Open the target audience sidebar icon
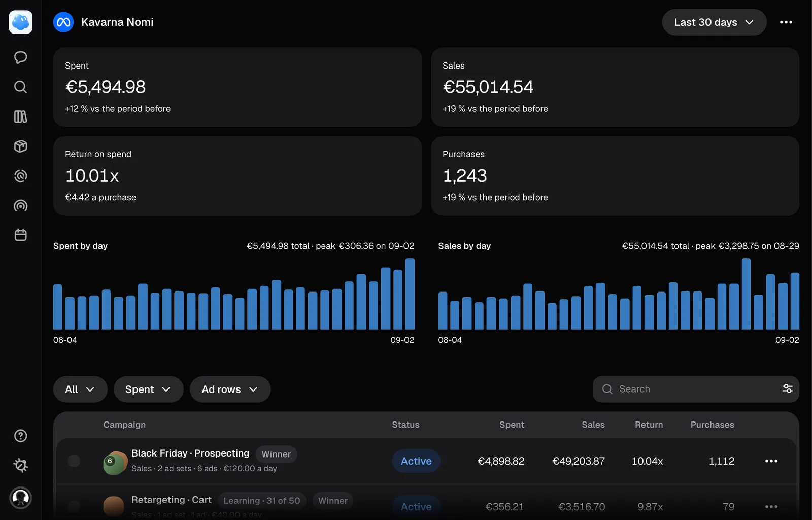Viewport: 812px width, 520px height. (21, 176)
